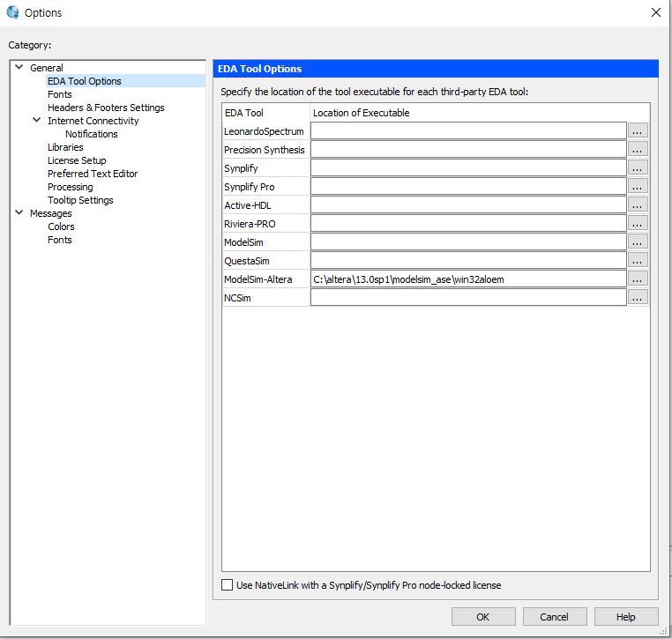Focus the Synplify row path input field

tap(468, 167)
